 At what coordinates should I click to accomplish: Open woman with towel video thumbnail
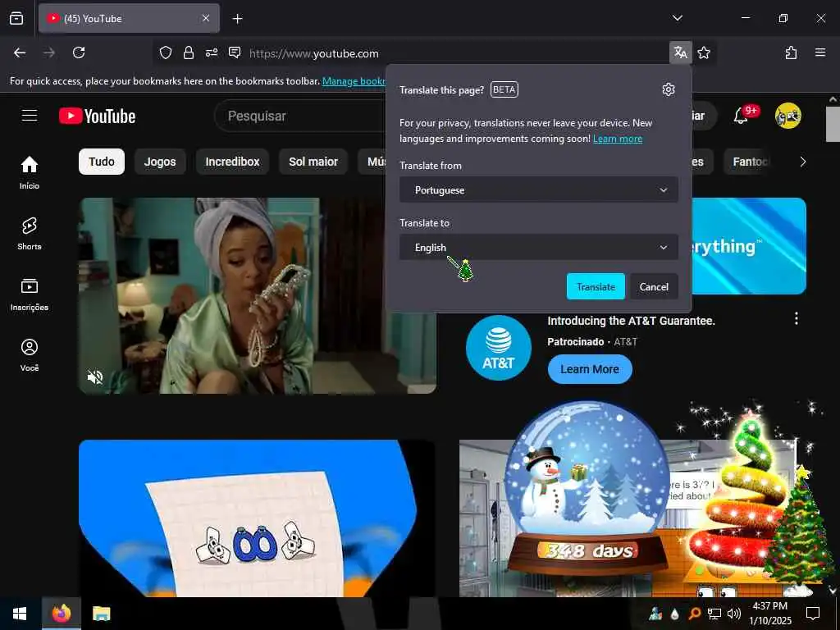(x=258, y=295)
